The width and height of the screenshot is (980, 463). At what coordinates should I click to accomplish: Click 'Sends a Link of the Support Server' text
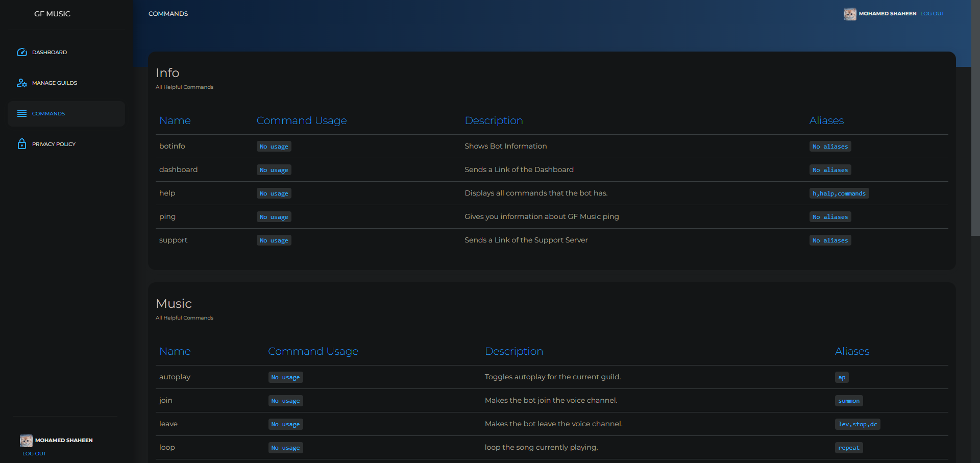click(x=526, y=240)
